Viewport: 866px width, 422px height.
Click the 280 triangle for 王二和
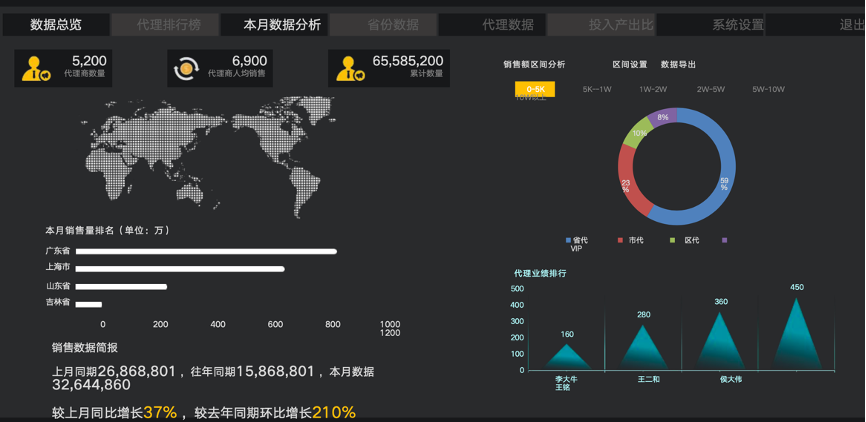click(x=643, y=347)
